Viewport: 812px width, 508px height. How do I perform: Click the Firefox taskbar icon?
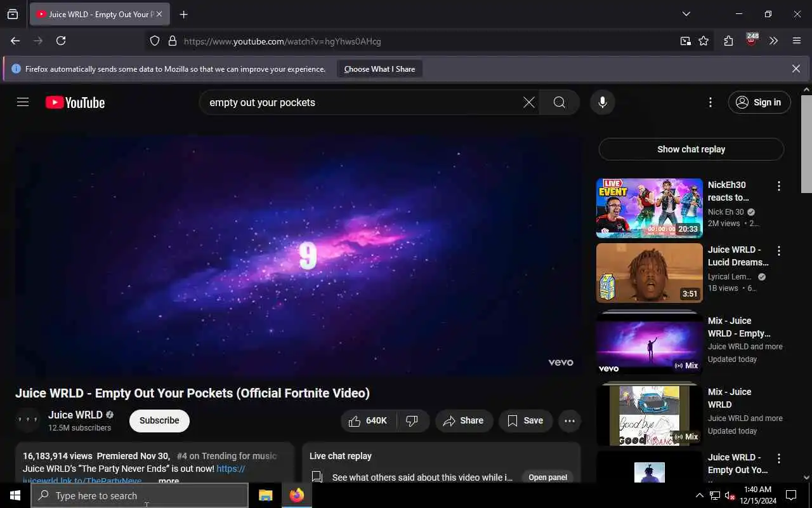click(296, 495)
